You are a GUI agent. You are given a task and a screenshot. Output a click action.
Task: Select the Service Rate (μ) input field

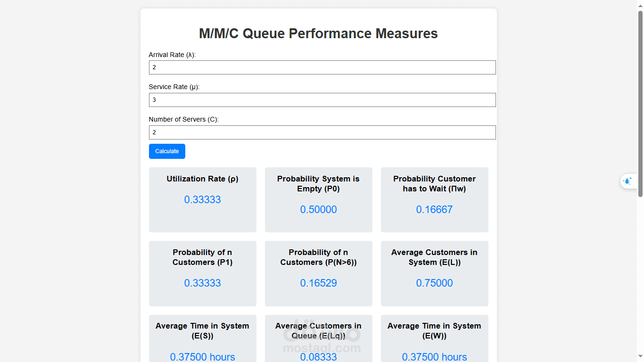[322, 99]
